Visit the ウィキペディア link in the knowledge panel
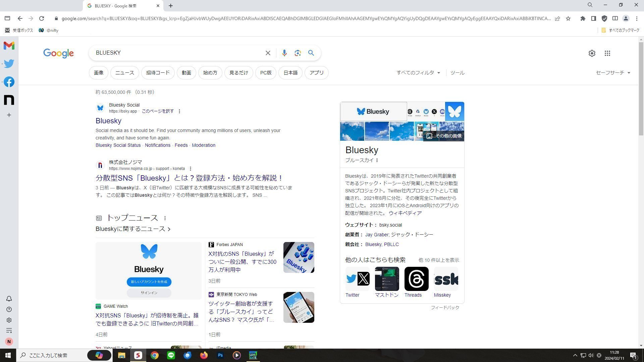The image size is (644, 362). 405,213
